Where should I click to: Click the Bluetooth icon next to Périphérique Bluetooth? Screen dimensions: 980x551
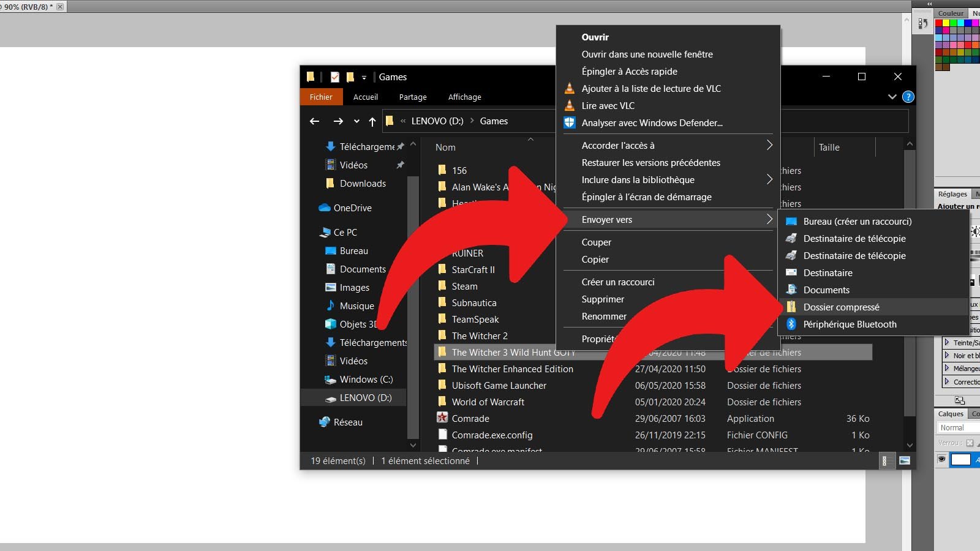[791, 324]
